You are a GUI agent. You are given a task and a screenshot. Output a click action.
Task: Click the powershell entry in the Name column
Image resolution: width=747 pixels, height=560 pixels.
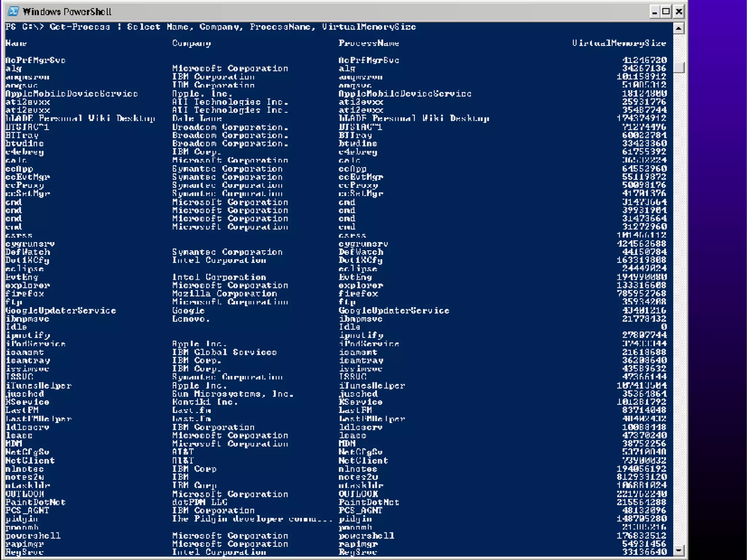[33, 536]
